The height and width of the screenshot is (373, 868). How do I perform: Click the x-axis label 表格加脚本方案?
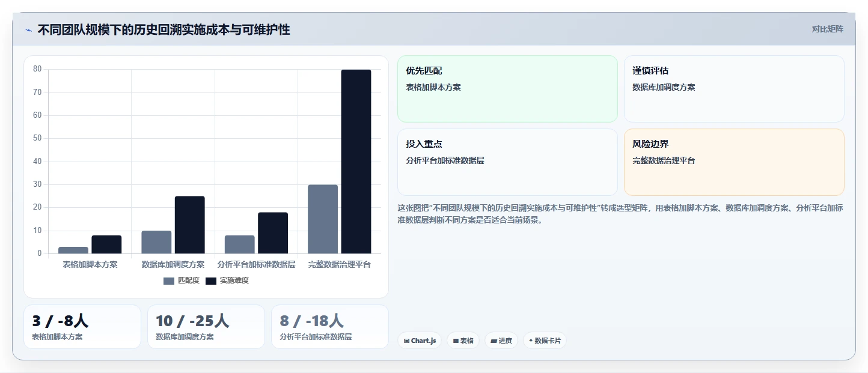(90, 264)
